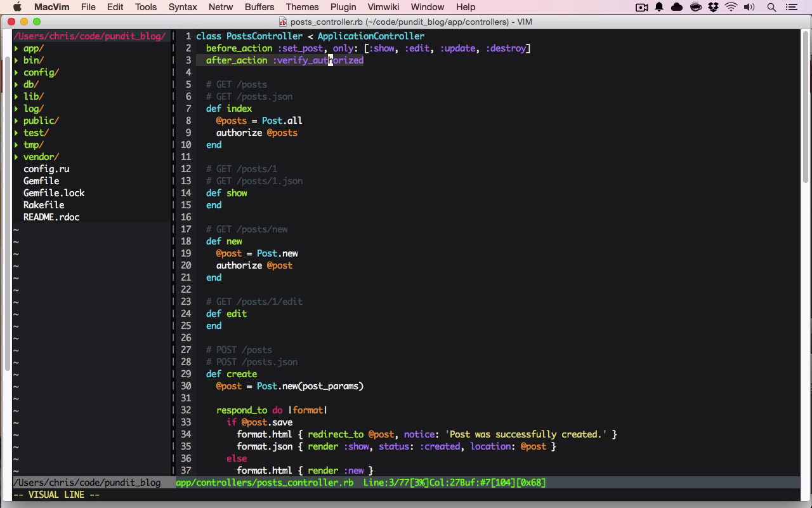Select the vendor/ directory name
Viewport: 812px width, 508px height.
coord(41,157)
